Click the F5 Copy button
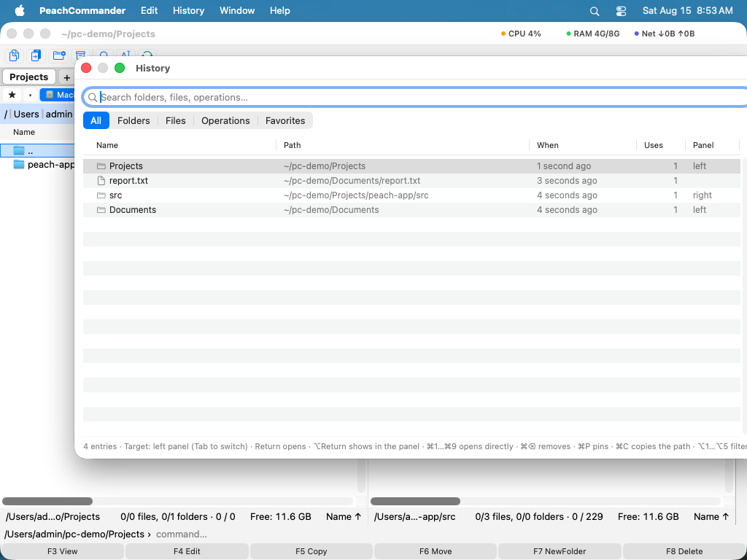The image size is (747, 560). pos(311,551)
